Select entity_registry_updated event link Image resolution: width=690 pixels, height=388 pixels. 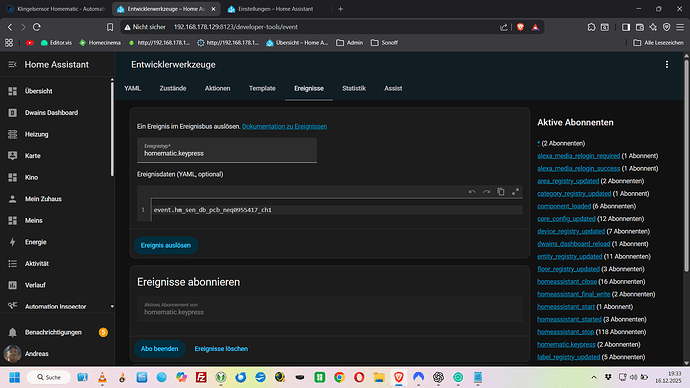click(569, 256)
